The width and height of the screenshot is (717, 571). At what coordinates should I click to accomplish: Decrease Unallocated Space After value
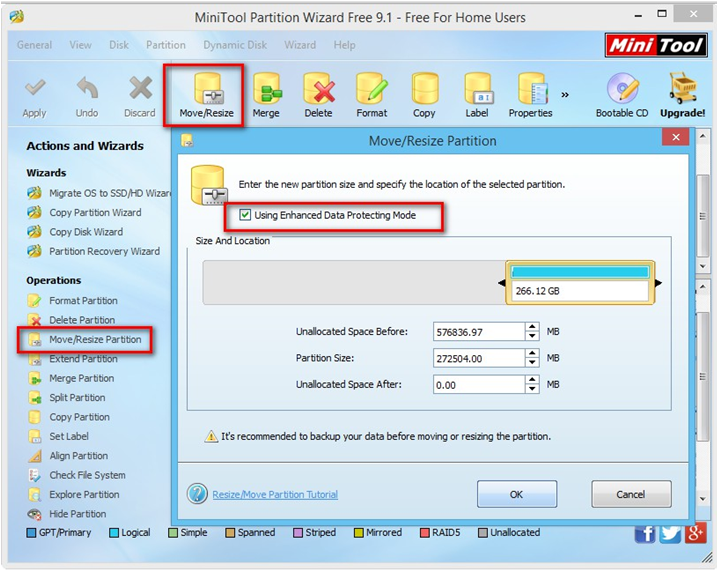click(532, 389)
